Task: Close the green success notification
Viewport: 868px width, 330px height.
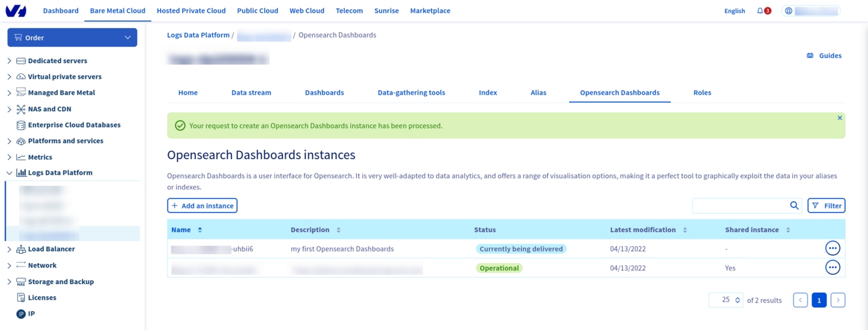Action: pyautogui.click(x=839, y=118)
